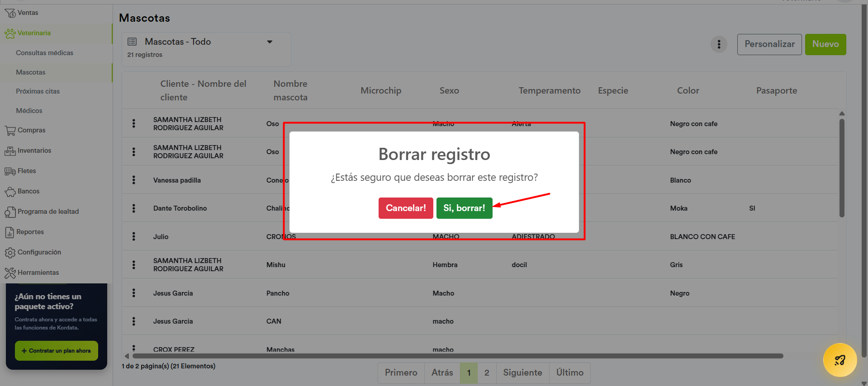The width and height of the screenshot is (868, 386).
Task: Go to page 2 of results
Action: (487, 373)
